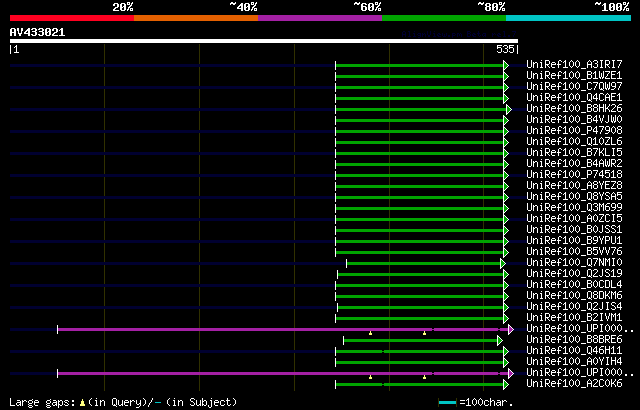
Task: Open hit UniRef100_A3IRI7
Action: (x=574, y=64)
